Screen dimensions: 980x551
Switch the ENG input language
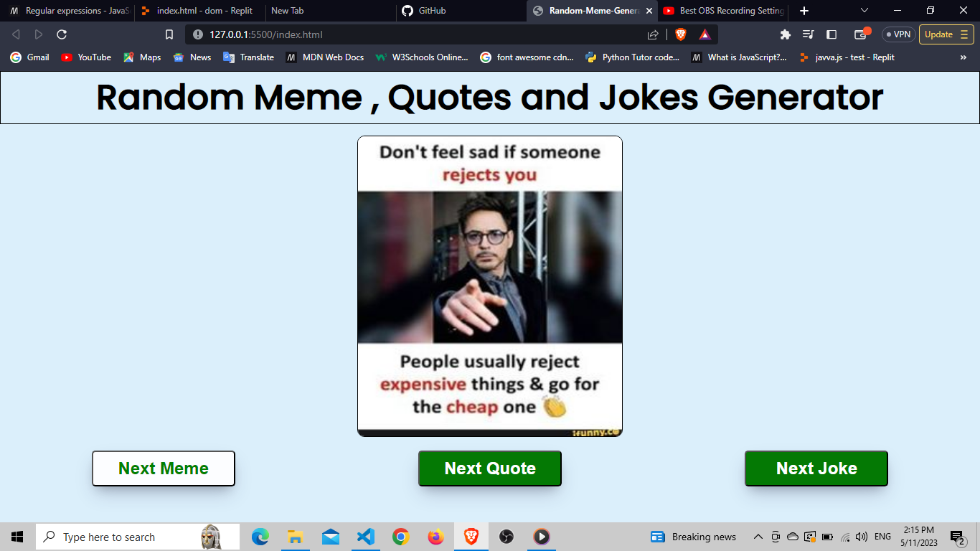click(x=883, y=537)
